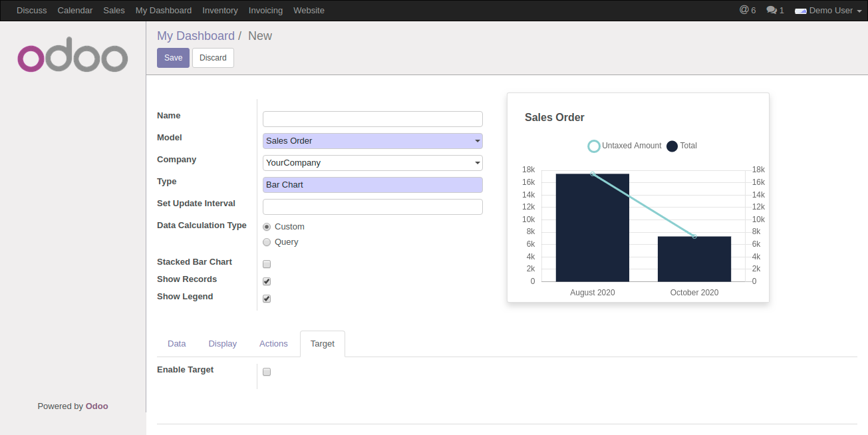
Task: Click the Odoo logo in sidebar
Action: pos(72,59)
